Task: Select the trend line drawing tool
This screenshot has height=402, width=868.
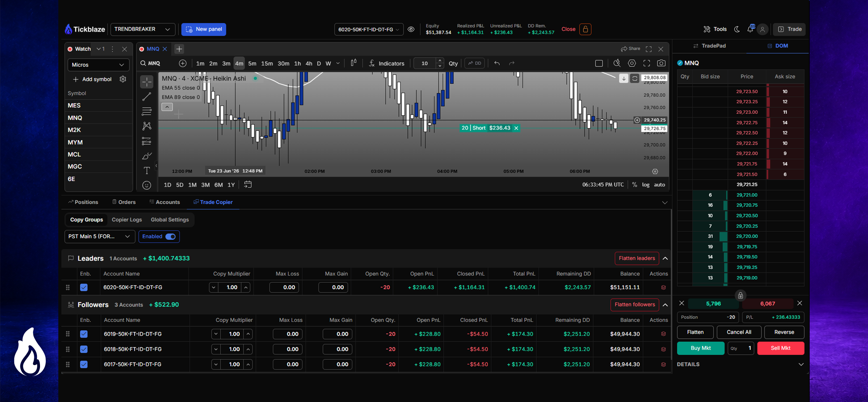Action: click(x=146, y=97)
